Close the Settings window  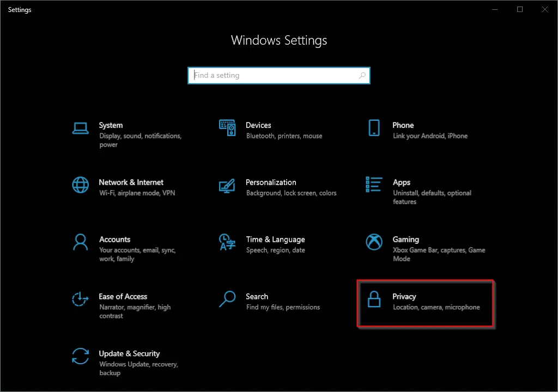544,10
